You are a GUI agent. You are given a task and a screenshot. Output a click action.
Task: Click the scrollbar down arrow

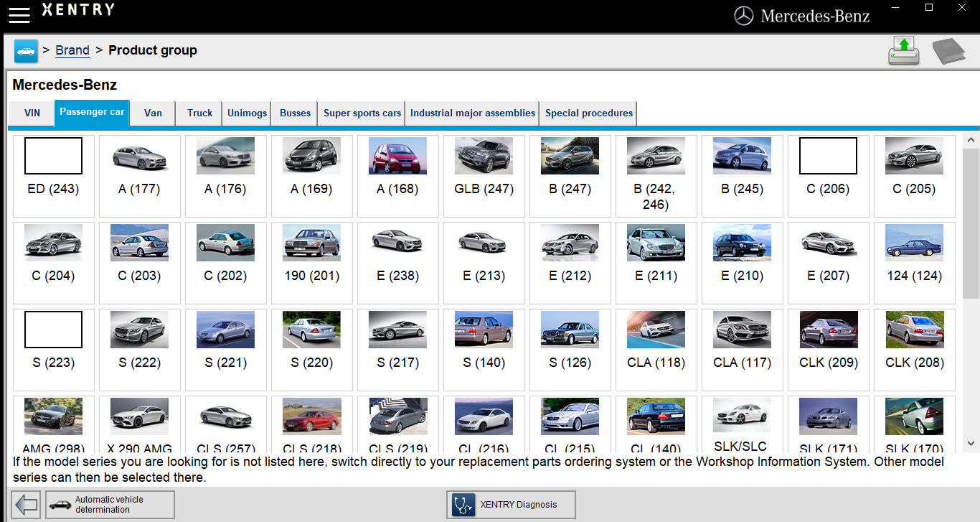click(971, 444)
